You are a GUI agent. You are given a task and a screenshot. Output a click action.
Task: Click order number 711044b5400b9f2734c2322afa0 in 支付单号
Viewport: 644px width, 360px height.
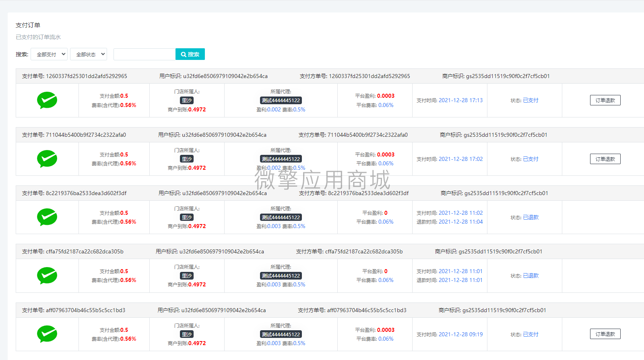86,135
